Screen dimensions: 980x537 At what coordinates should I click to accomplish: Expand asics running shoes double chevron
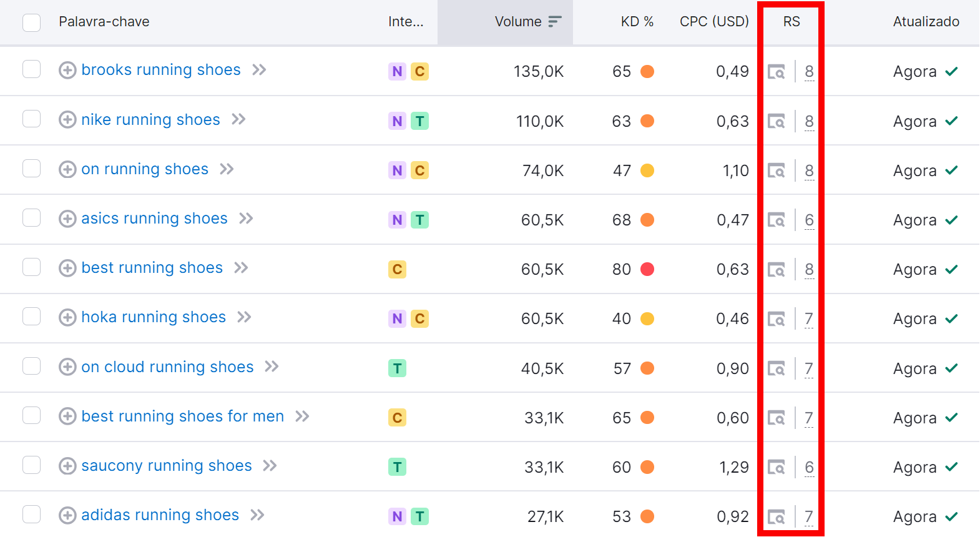pyautogui.click(x=246, y=219)
